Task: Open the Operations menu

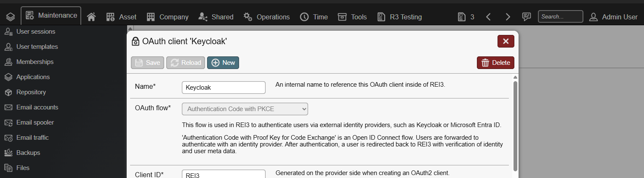Action: point(266,17)
